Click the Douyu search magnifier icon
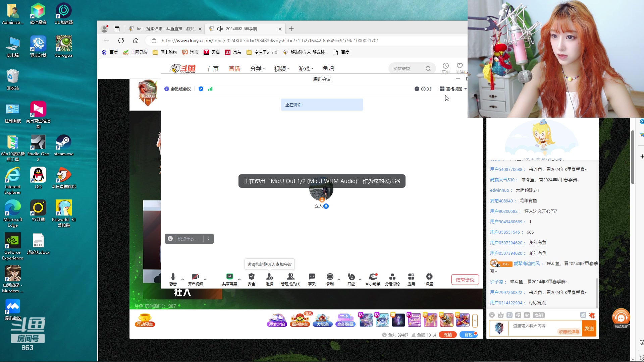644x362 pixels. pyautogui.click(x=428, y=68)
